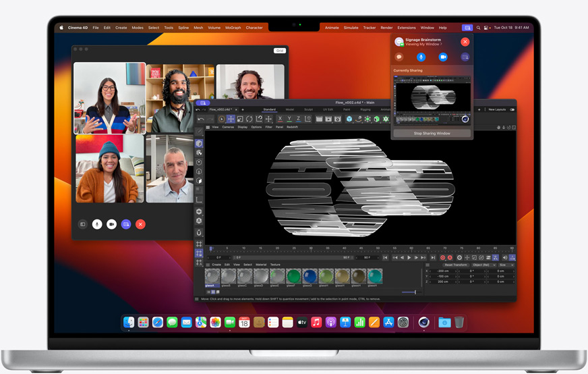This screenshot has height=374, width=588.
Task: Click the Reset Transform button
Action: click(x=456, y=265)
